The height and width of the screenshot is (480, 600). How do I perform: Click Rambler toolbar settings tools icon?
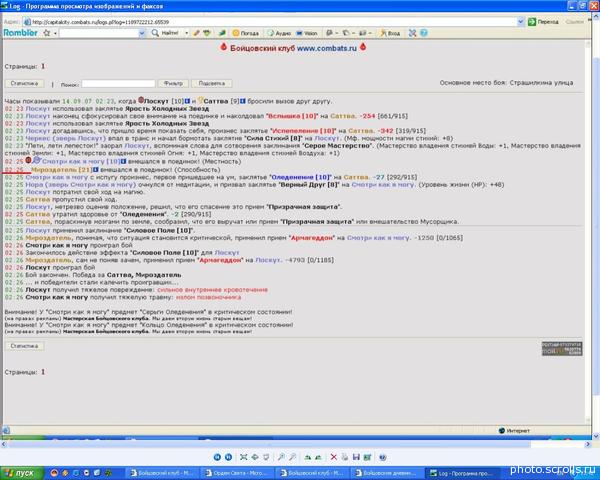(x=412, y=33)
